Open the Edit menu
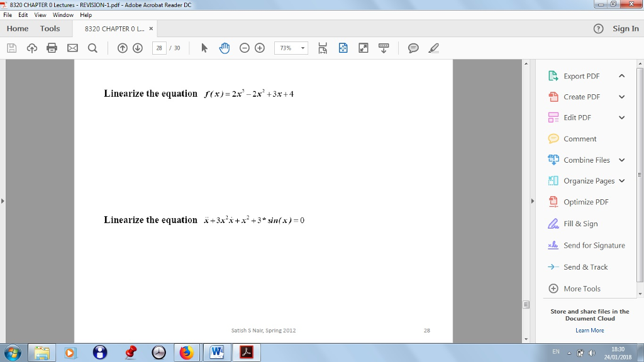The width and height of the screenshot is (644, 362). (x=23, y=15)
